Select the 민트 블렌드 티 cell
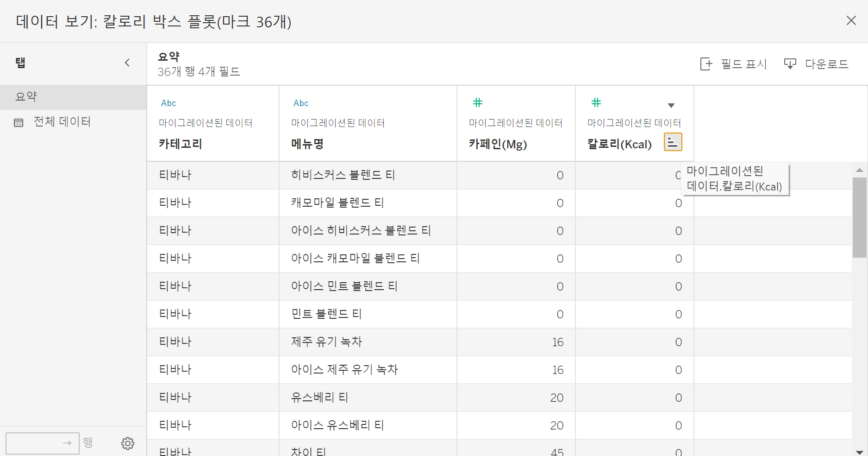The height and width of the screenshot is (456, 868). [x=368, y=314]
